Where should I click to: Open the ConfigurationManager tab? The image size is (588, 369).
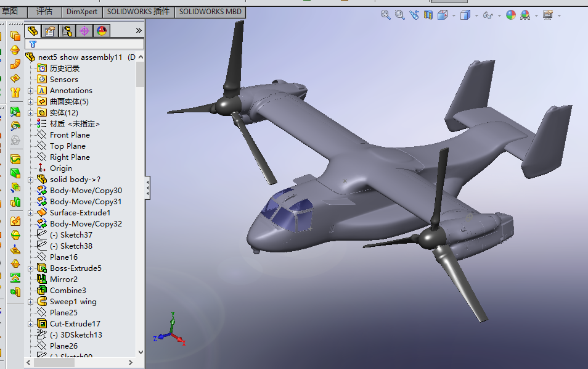tap(67, 31)
